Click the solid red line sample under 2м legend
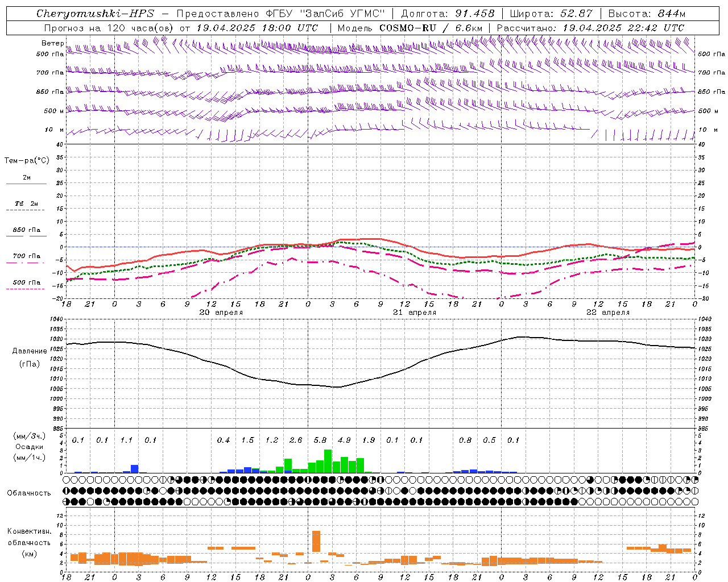Screen dimensions: 728x582 26,184
